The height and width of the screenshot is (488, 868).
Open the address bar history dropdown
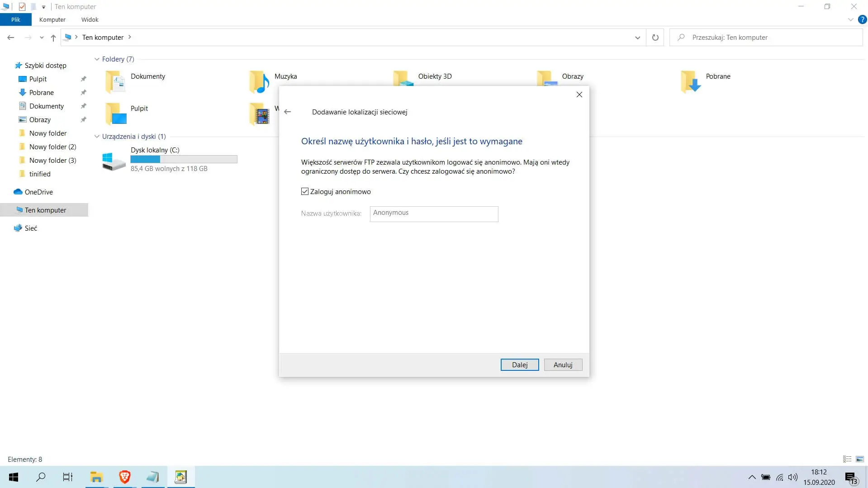(637, 38)
